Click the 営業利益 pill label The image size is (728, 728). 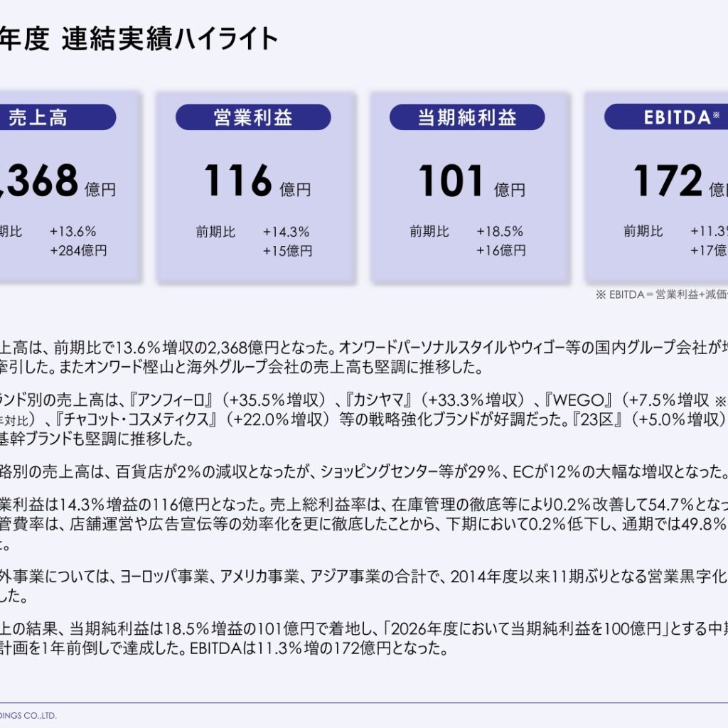coord(253,117)
